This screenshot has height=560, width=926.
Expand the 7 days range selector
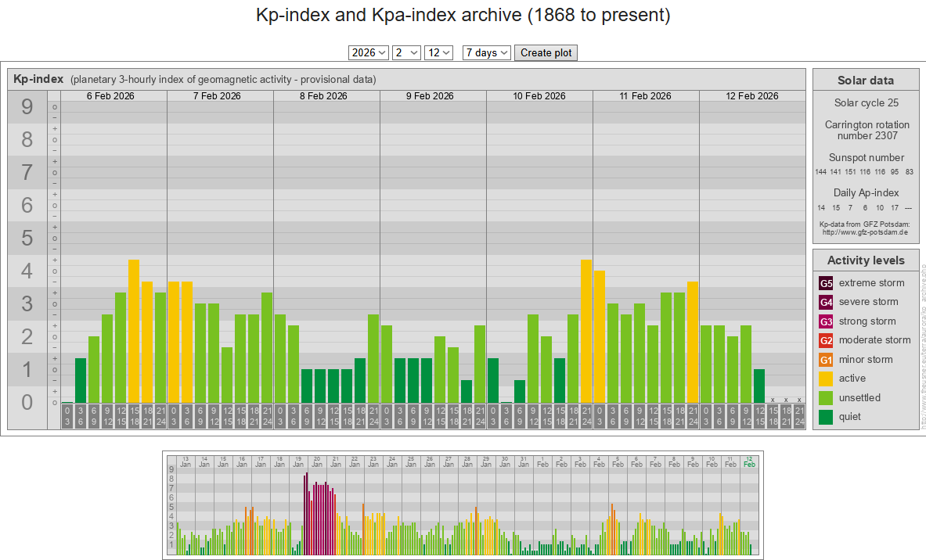click(487, 52)
